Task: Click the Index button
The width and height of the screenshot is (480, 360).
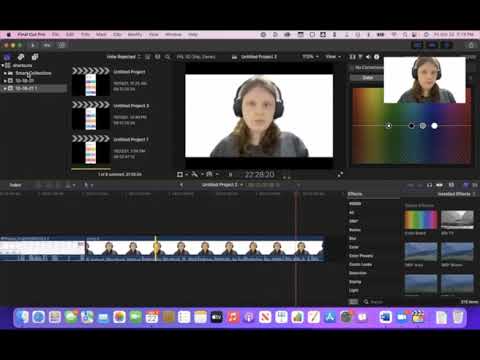Action: [15, 185]
